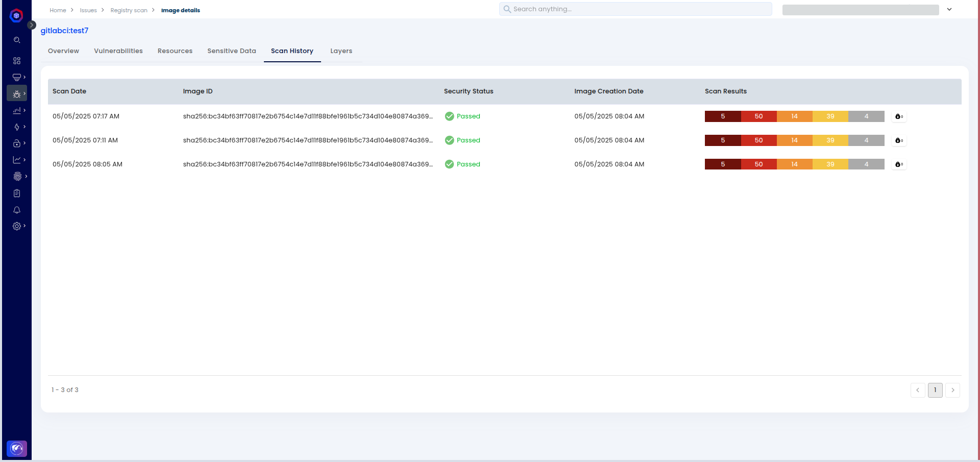980x462 pixels.
Task: Open the clipboard reports icon in sidebar
Action: click(x=17, y=193)
